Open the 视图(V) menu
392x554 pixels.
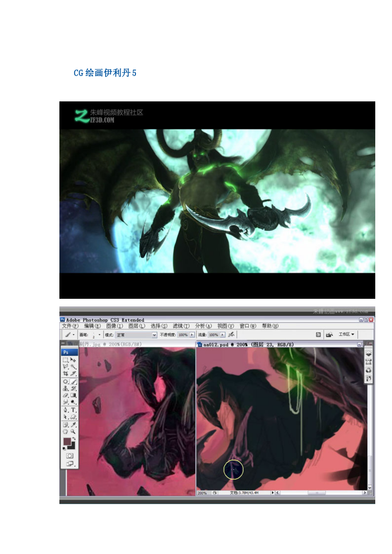(226, 326)
